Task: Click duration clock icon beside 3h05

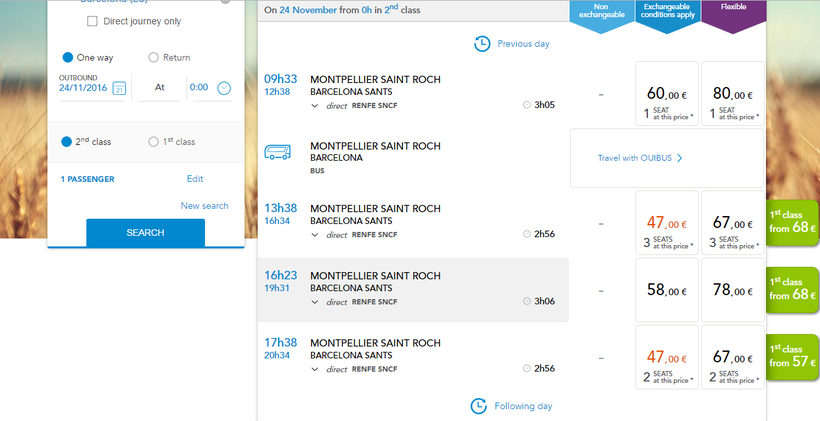Action: (527, 103)
